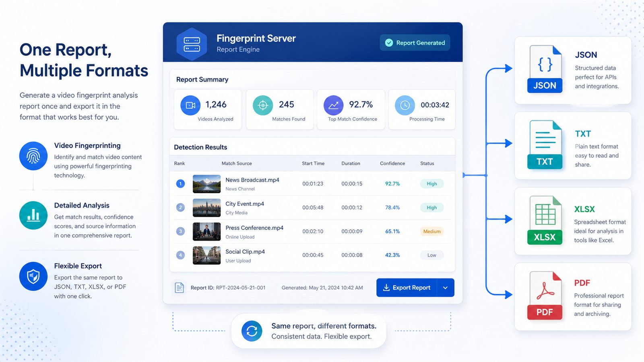Click the Processing Time clock icon
This screenshot has width=644, height=362.
click(405, 105)
